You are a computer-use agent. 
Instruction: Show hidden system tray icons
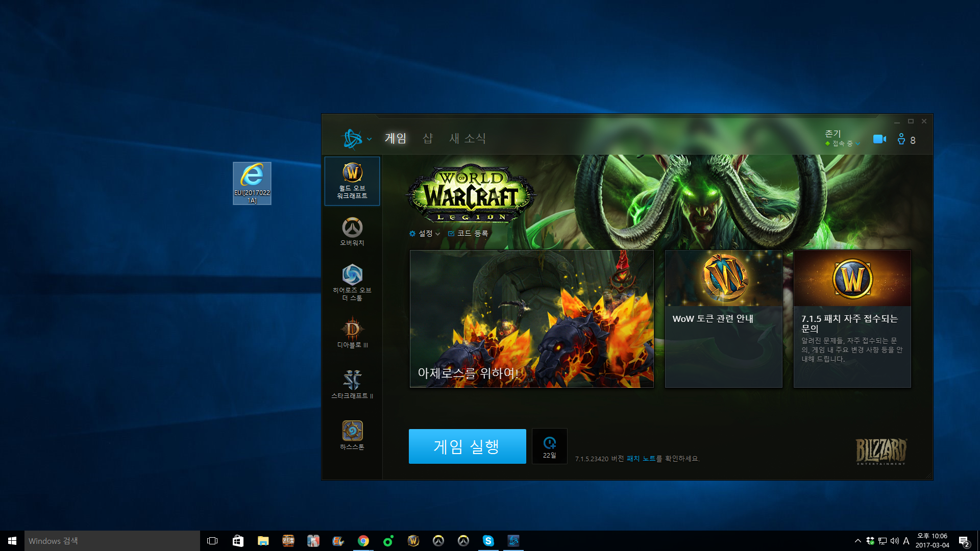click(858, 541)
